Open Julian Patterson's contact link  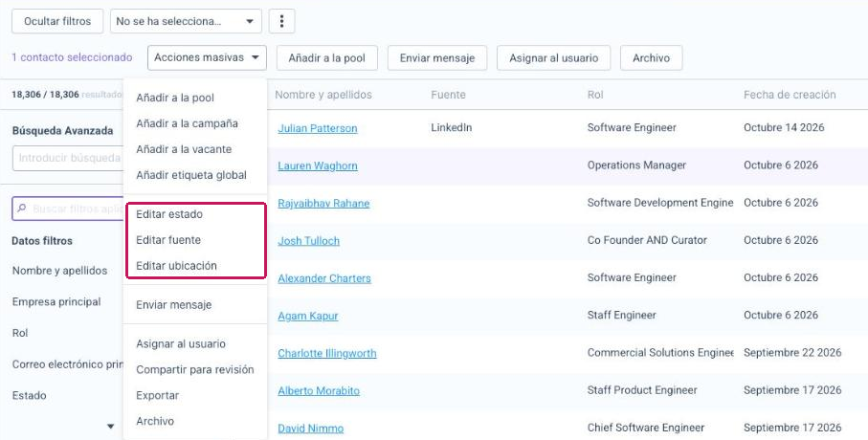pyautogui.click(x=318, y=128)
